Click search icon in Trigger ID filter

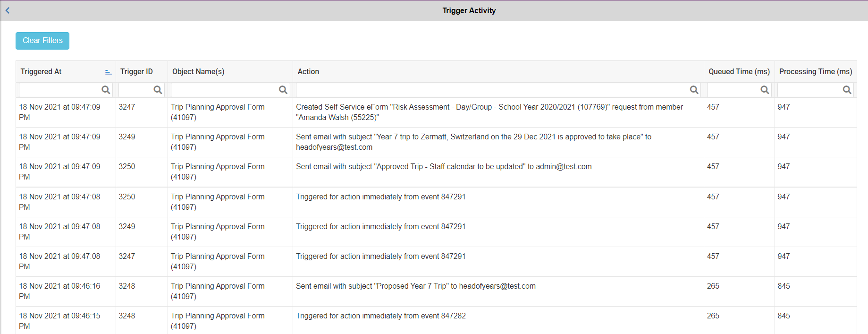pyautogui.click(x=158, y=90)
